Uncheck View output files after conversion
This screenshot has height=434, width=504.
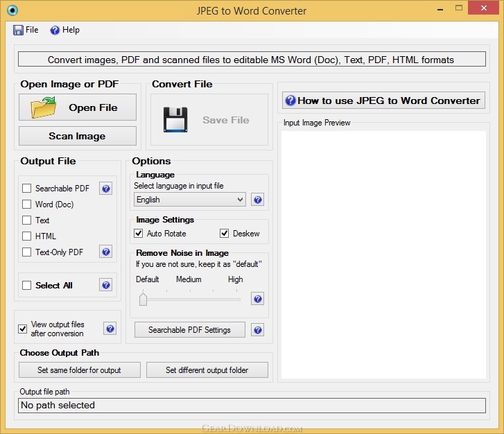coord(22,329)
